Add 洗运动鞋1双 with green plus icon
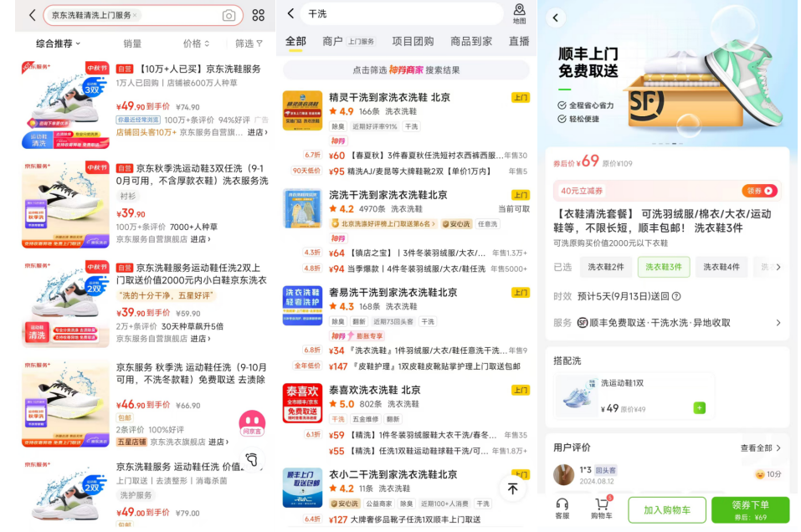Screen dimensions: 801x532 tap(699, 408)
